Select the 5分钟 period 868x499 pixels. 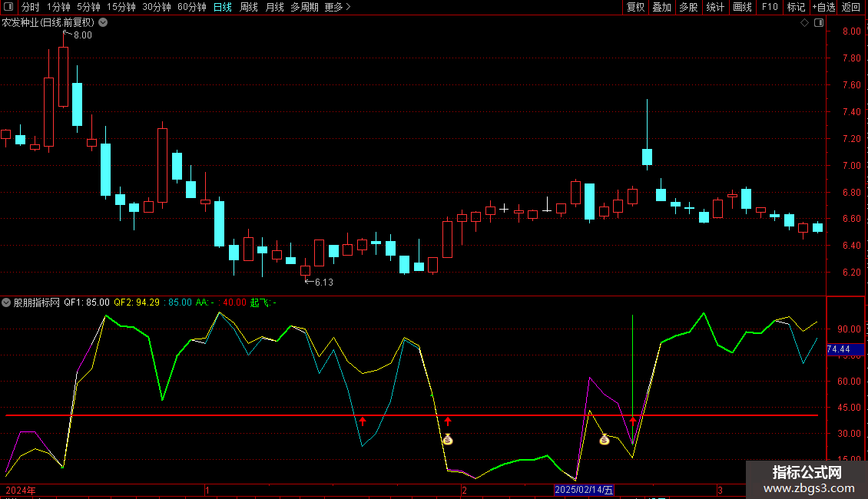[88, 7]
